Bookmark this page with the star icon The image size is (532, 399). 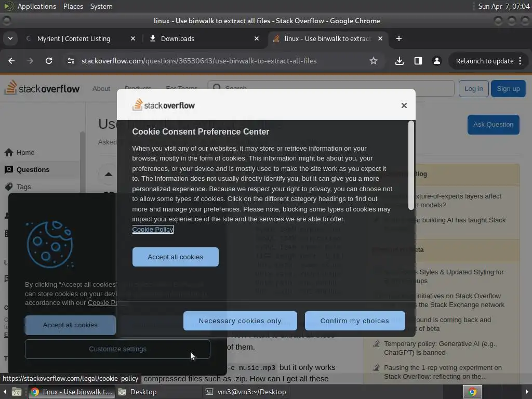pyautogui.click(x=374, y=61)
